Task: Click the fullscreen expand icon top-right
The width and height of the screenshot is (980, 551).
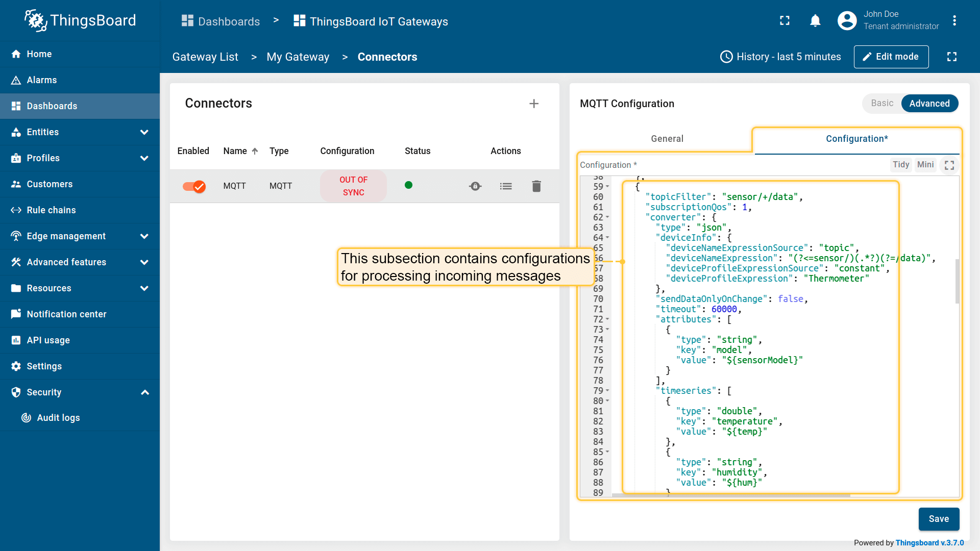Action: tap(785, 21)
